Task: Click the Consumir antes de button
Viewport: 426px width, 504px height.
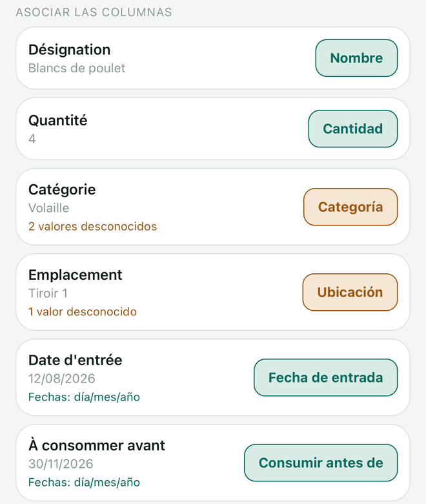Action: (321, 463)
